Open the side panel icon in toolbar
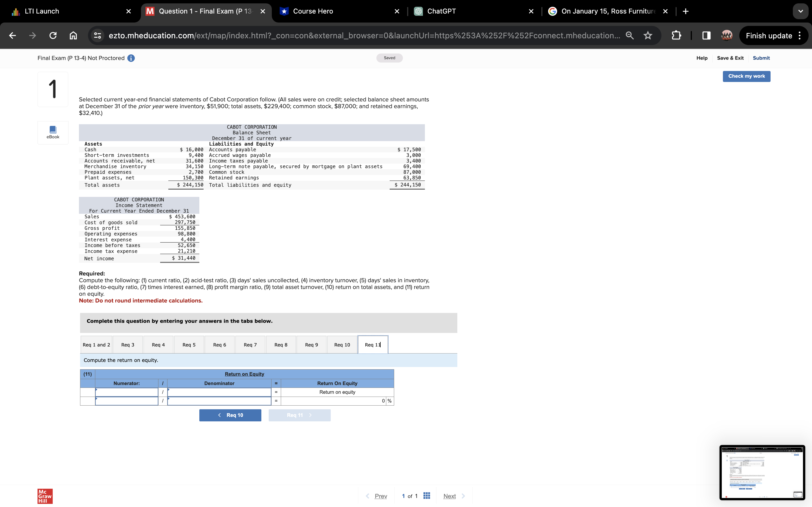This screenshot has width=812, height=507. click(x=706, y=35)
